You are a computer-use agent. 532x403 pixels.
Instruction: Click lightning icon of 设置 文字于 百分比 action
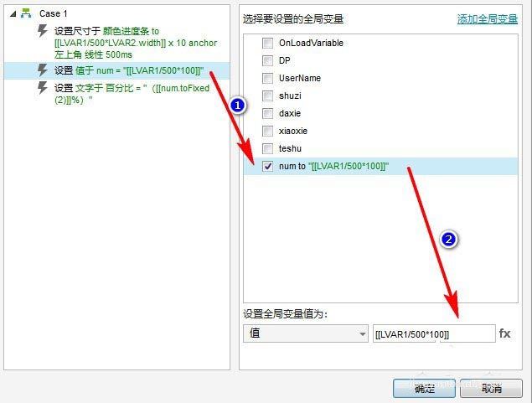click(x=43, y=88)
